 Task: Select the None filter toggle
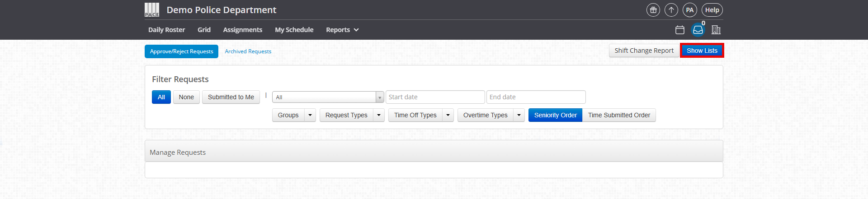tap(186, 97)
